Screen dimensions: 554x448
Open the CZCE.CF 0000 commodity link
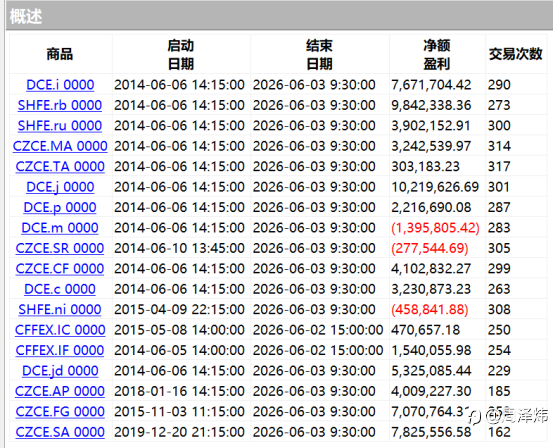[x=60, y=269]
